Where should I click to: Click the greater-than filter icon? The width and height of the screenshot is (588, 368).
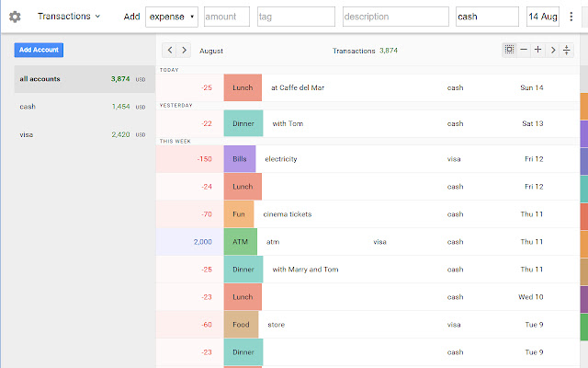click(x=553, y=51)
